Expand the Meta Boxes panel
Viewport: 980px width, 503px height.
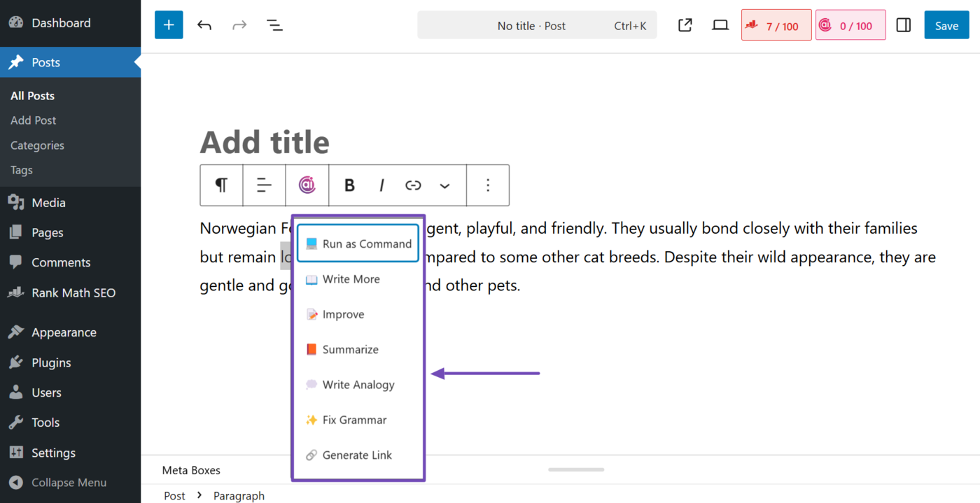[x=191, y=470]
